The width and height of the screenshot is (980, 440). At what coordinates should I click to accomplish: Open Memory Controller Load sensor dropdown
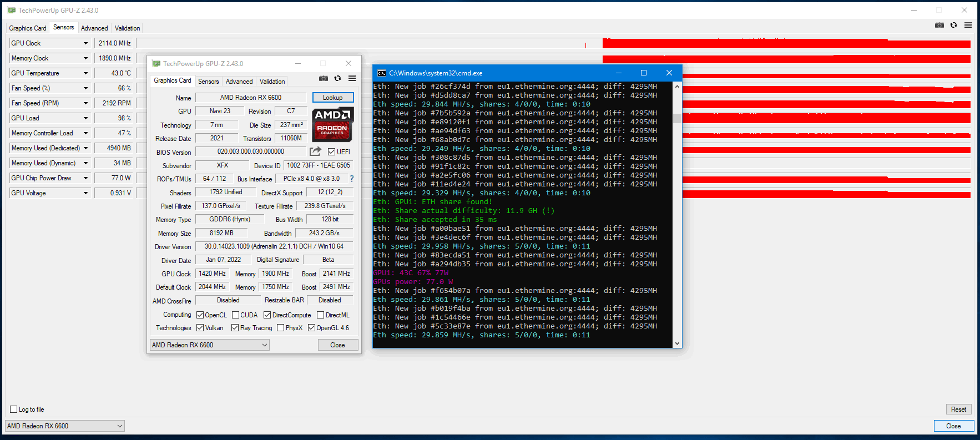pos(85,133)
